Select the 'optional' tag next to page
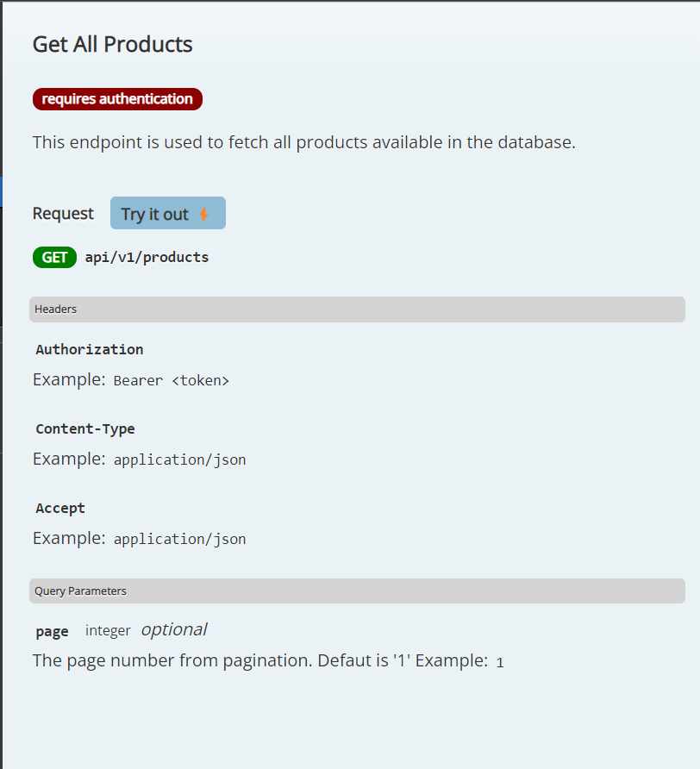700x769 pixels. (173, 629)
